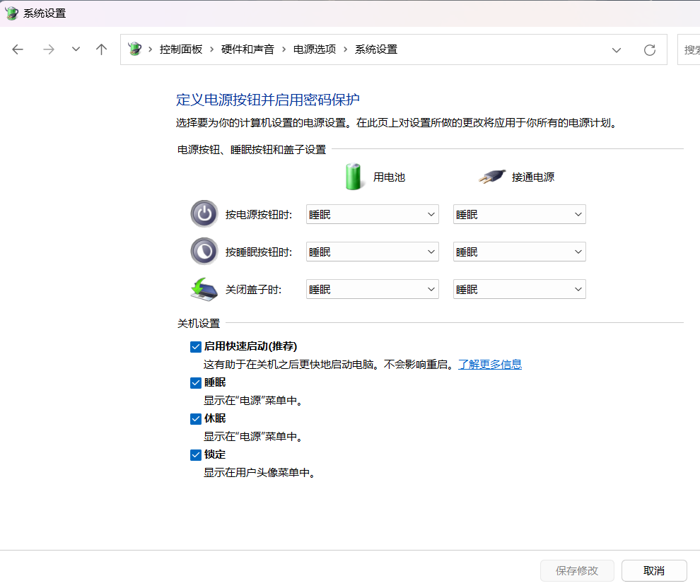Click the up one level arrow
The width and height of the screenshot is (700, 588).
tap(101, 49)
